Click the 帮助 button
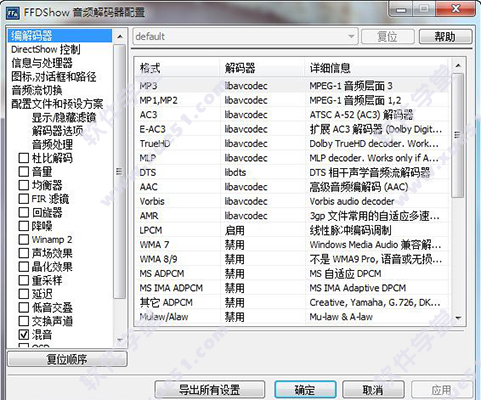This screenshot has width=481, height=400. click(445, 36)
